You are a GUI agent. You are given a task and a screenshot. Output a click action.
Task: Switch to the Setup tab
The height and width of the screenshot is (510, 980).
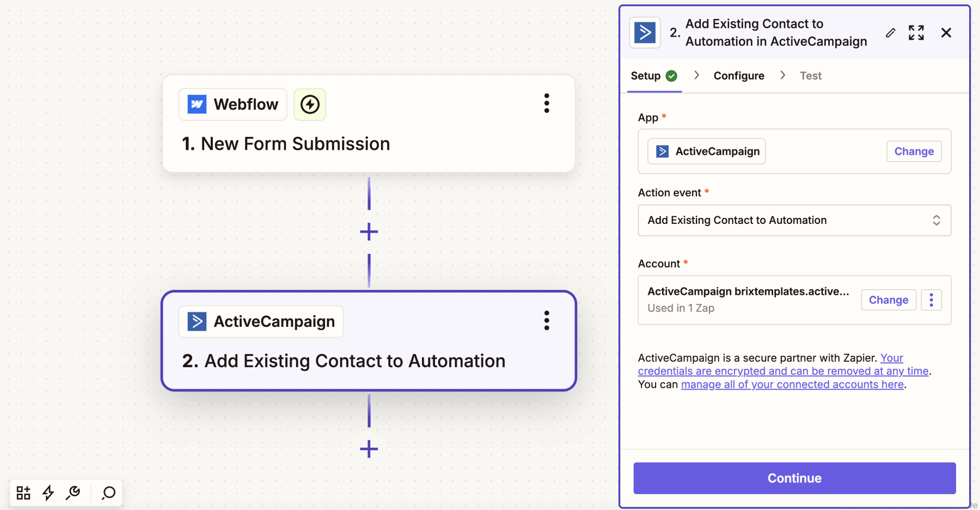coord(654,76)
